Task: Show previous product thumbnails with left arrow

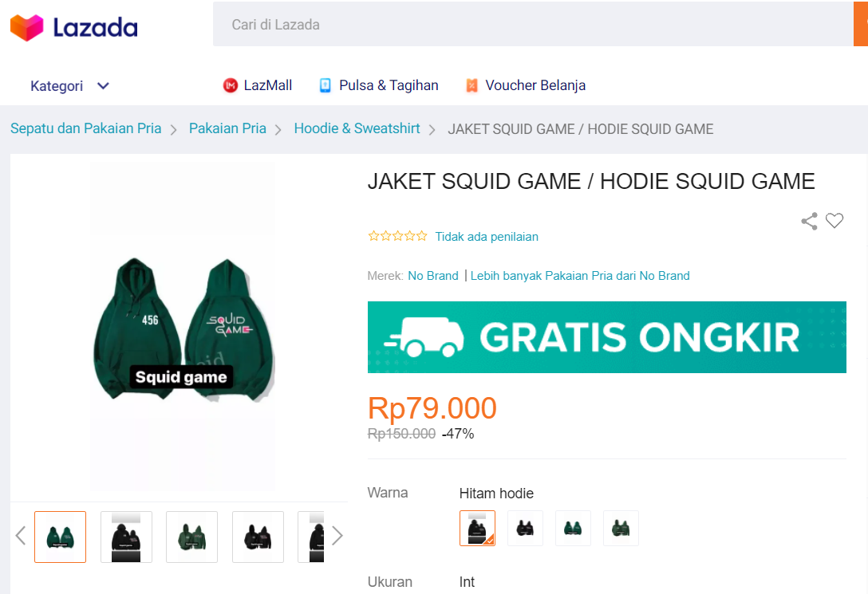Action: (21, 535)
